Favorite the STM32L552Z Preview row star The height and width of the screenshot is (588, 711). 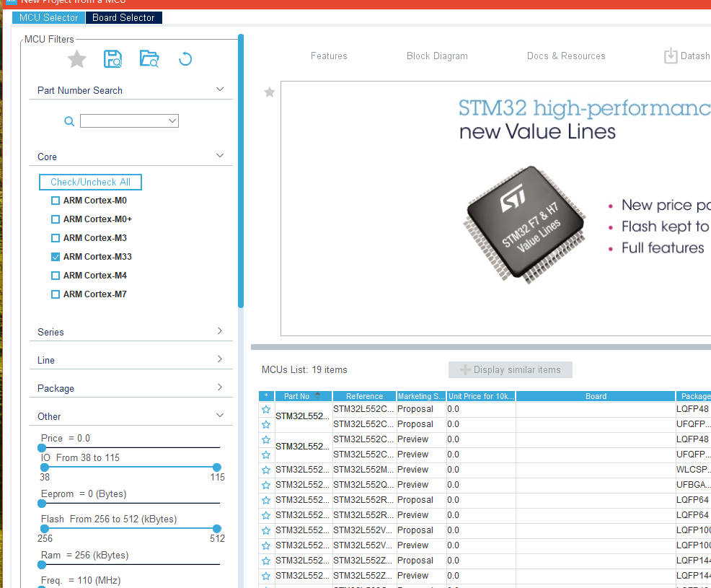265,576
